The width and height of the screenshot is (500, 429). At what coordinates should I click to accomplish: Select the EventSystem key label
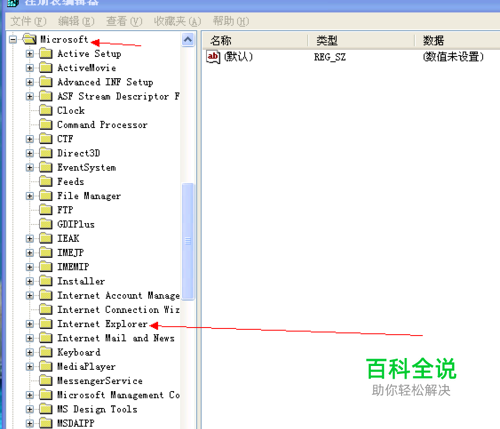tap(87, 167)
